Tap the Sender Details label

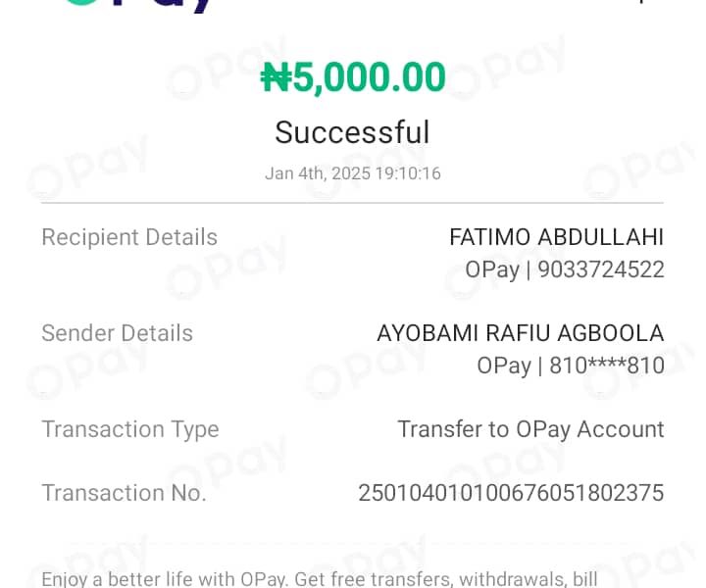[x=117, y=333]
